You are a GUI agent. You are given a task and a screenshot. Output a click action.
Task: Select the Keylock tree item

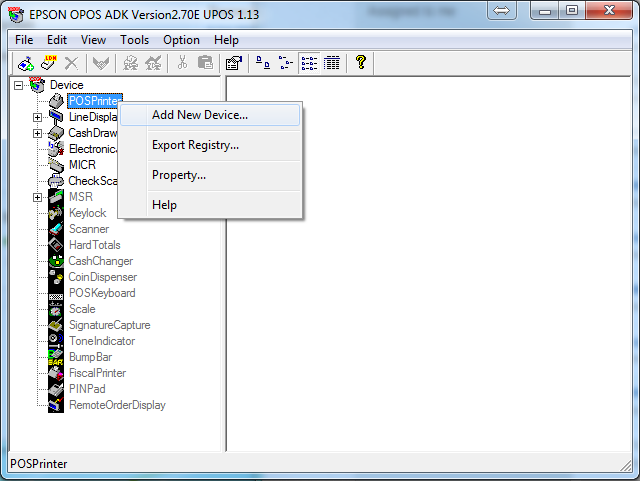click(x=87, y=213)
